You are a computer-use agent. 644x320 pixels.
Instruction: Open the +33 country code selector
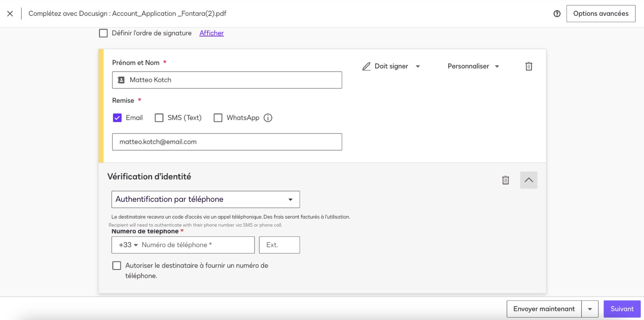(x=128, y=245)
